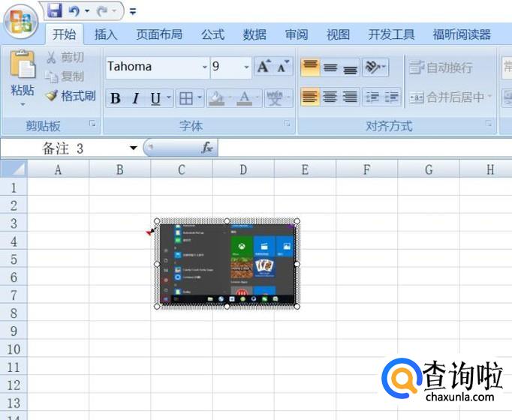
Task: Expand the borders dropdown arrow
Action: point(200,97)
